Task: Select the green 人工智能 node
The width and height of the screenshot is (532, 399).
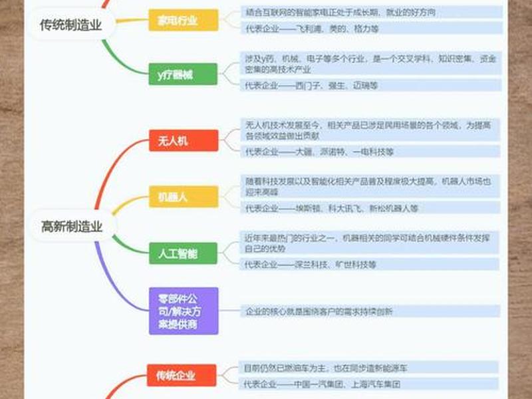Action: click(x=184, y=253)
